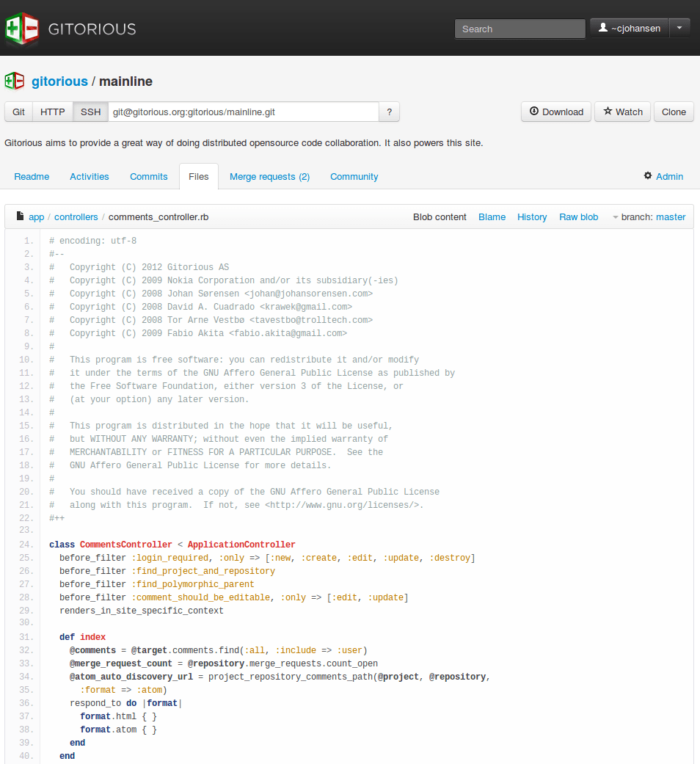Click the repository description text
Image resolution: width=700 pixels, height=764 pixels.
click(x=244, y=143)
